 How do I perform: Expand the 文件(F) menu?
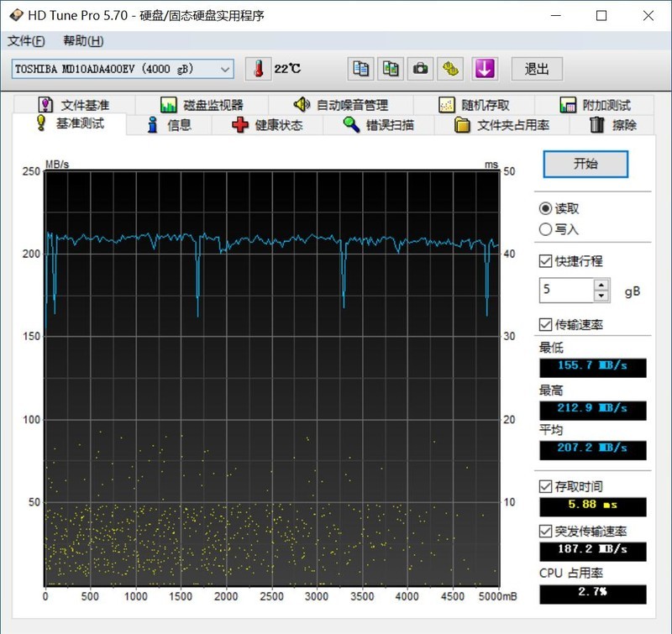coord(25,39)
